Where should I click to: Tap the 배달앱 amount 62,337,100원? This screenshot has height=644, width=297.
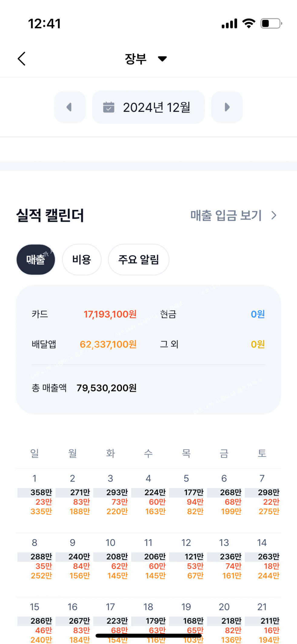point(108,344)
